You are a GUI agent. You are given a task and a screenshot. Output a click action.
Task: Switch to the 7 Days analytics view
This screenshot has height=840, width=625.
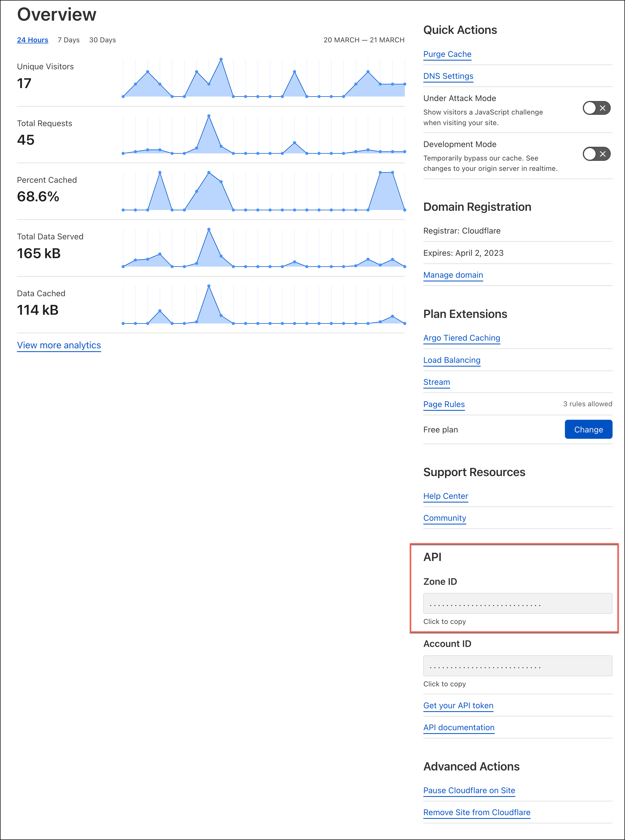pyautogui.click(x=68, y=40)
